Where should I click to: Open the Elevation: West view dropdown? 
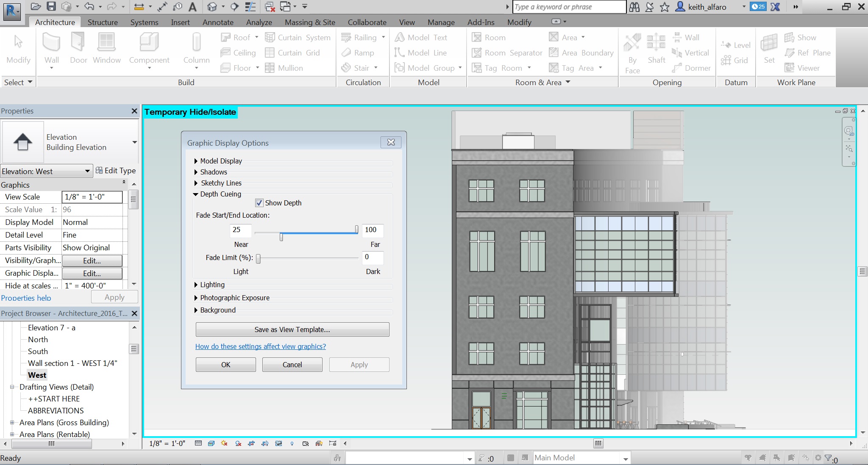(87, 171)
